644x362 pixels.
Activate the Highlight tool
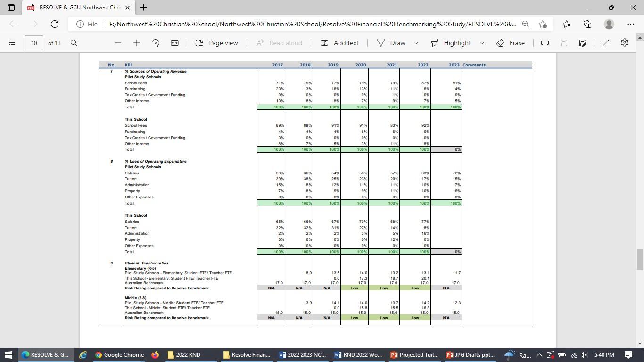point(451,43)
